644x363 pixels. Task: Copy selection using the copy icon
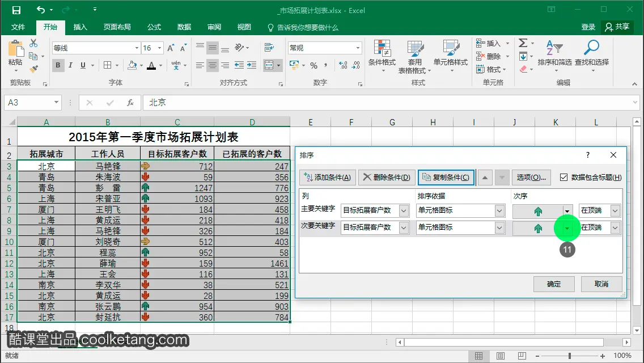pos(33,56)
